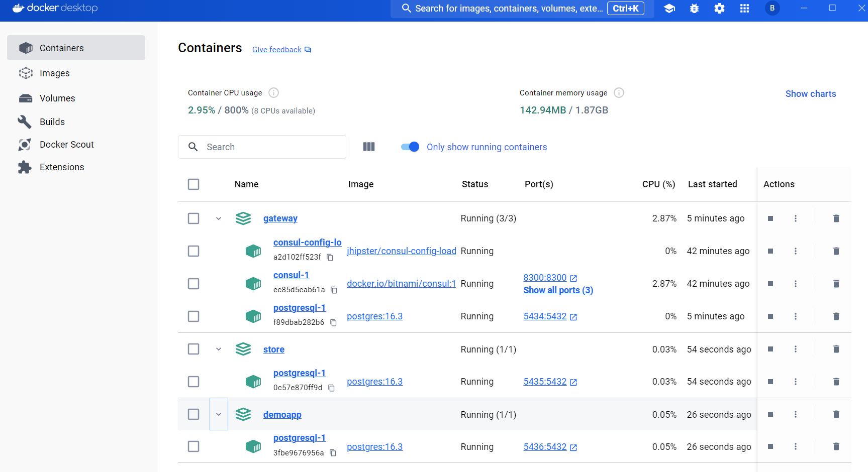Viewport: 868px width, 472px height.
Task: Open the apps grid icon in header
Action: point(744,9)
